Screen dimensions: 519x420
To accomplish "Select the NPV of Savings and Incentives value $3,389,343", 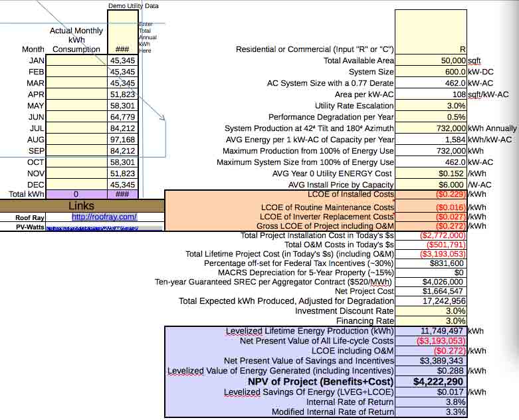I will pyautogui.click(x=431, y=361).
